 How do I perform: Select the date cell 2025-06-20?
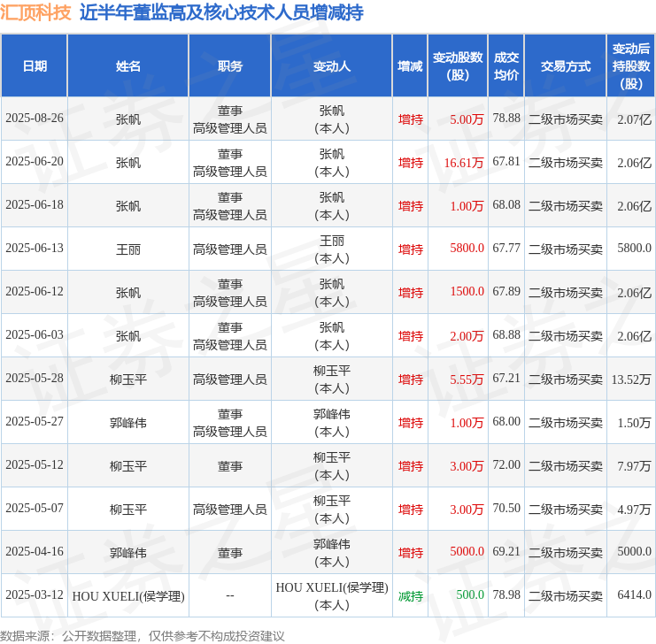35,162
